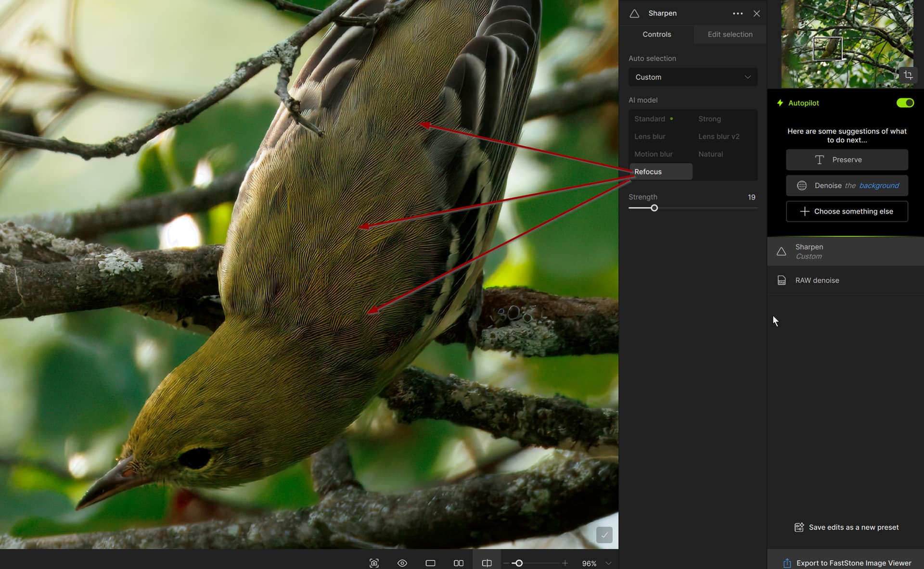Select side-by-side view layout icon
The width and height of the screenshot is (924, 569).
click(x=458, y=563)
